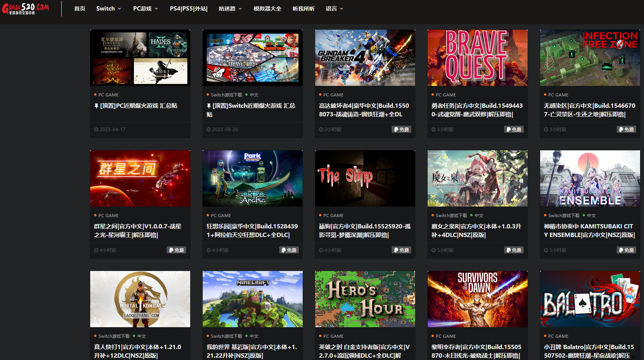Click the 2022-08-26 date on Switch汇总贴 card

point(222,130)
